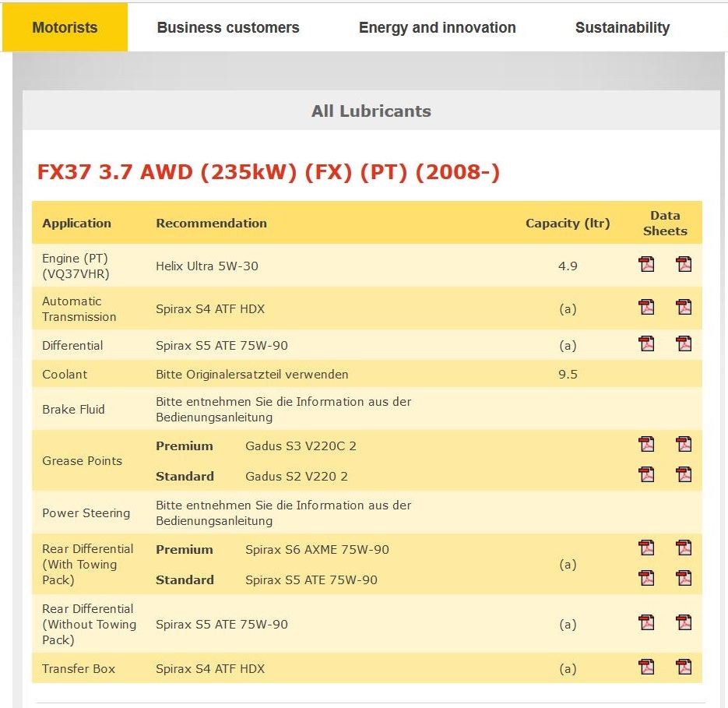Open first PDF icon in Transfer Box row

click(646, 667)
